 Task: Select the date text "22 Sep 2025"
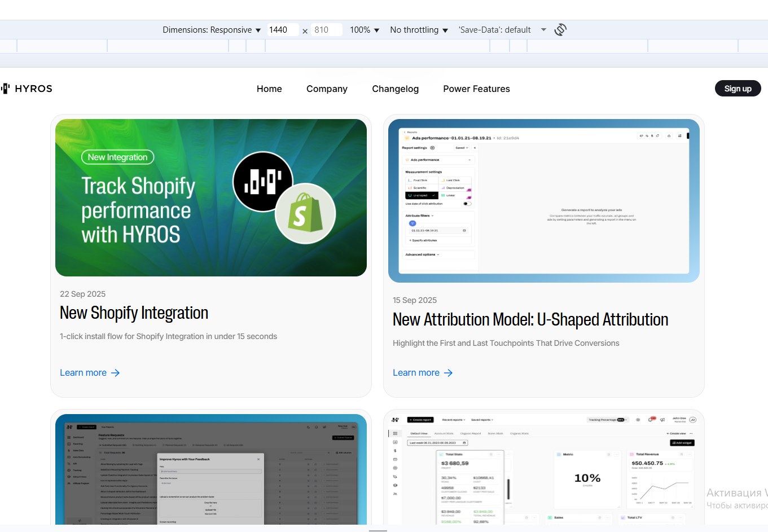pyautogui.click(x=83, y=294)
